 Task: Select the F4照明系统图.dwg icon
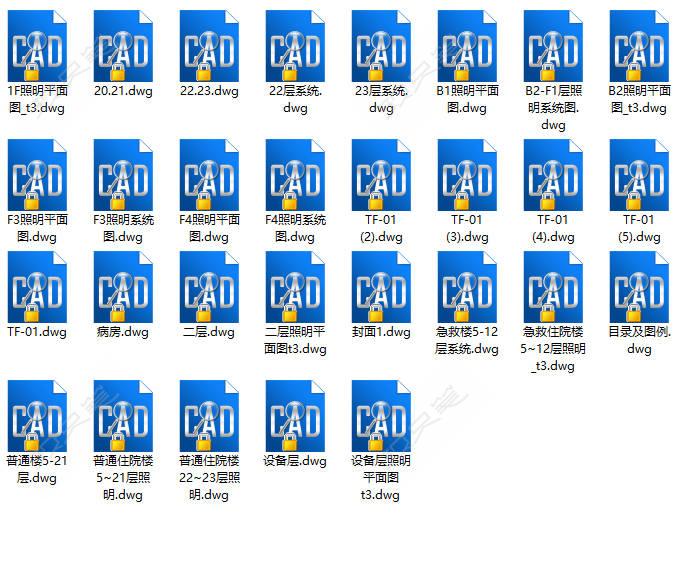295,175
